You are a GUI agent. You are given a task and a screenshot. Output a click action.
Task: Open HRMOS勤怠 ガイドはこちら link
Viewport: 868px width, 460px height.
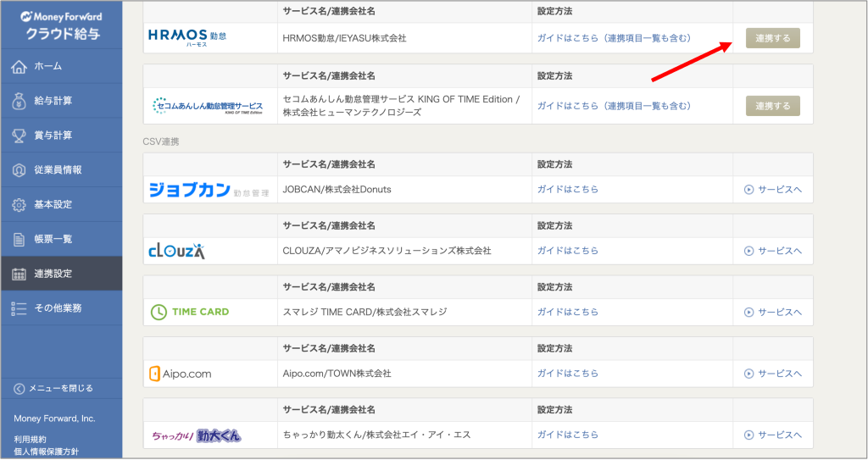tap(614, 38)
